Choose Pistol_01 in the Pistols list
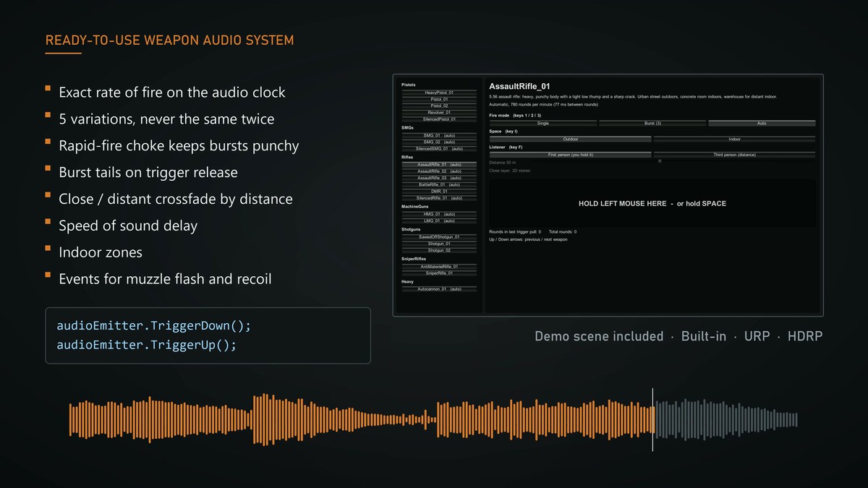Screen dimensions: 868x488 (439, 99)
